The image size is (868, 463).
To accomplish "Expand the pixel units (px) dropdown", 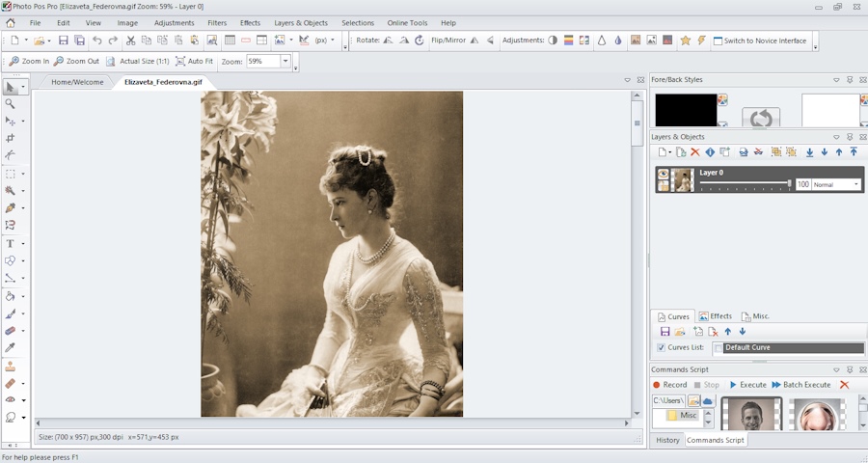I will click(332, 41).
